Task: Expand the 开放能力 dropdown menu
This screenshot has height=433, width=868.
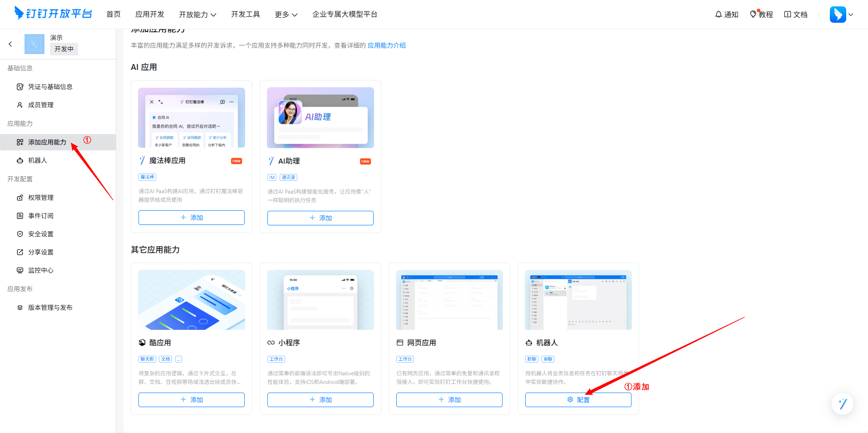Action: (197, 15)
